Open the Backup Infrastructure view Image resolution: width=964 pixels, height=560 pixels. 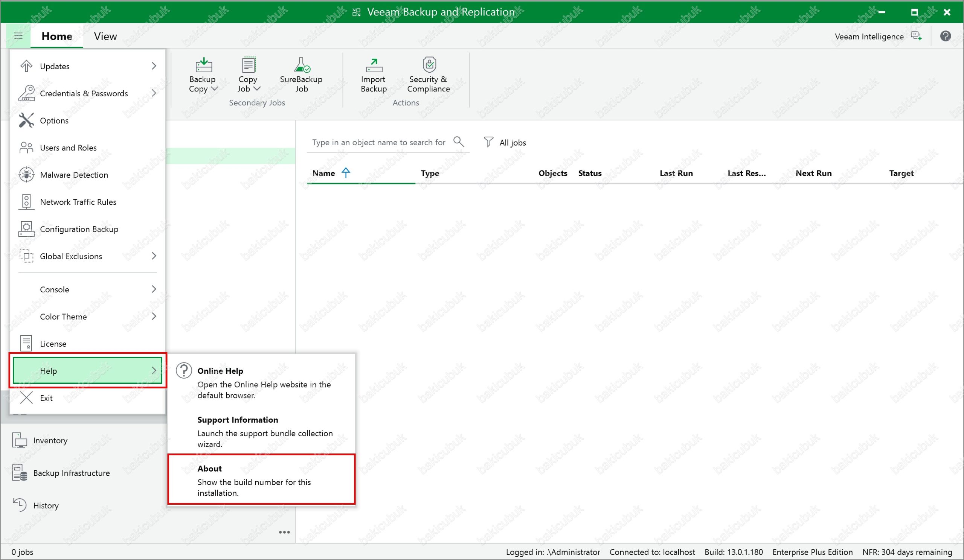coord(71,473)
